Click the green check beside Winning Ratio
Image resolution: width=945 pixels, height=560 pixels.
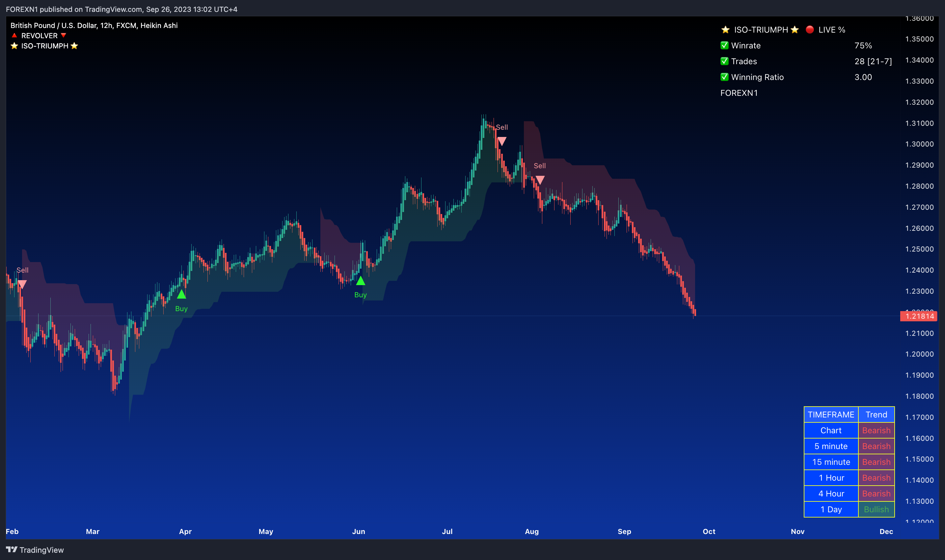tap(724, 77)
